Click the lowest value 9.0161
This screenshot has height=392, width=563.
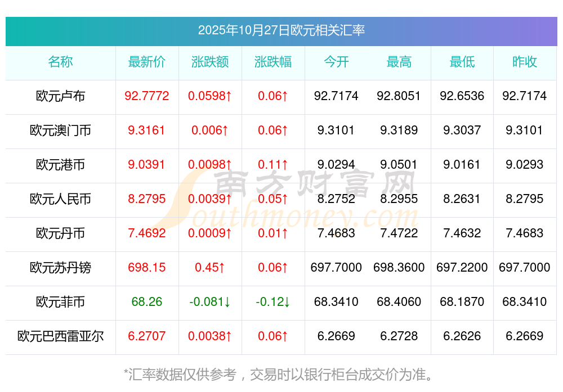[462, 165]
